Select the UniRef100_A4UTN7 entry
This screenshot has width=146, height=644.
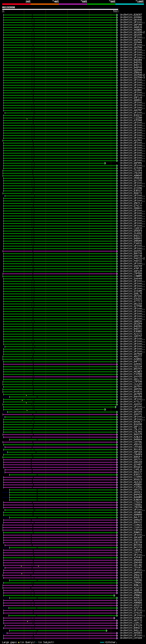pos(131,110)
